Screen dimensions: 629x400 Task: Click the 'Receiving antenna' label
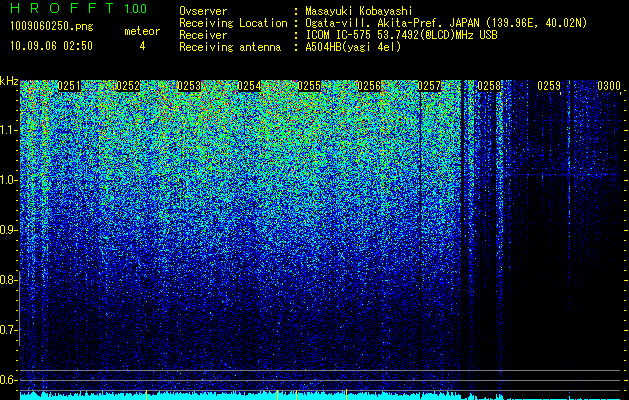230,47
